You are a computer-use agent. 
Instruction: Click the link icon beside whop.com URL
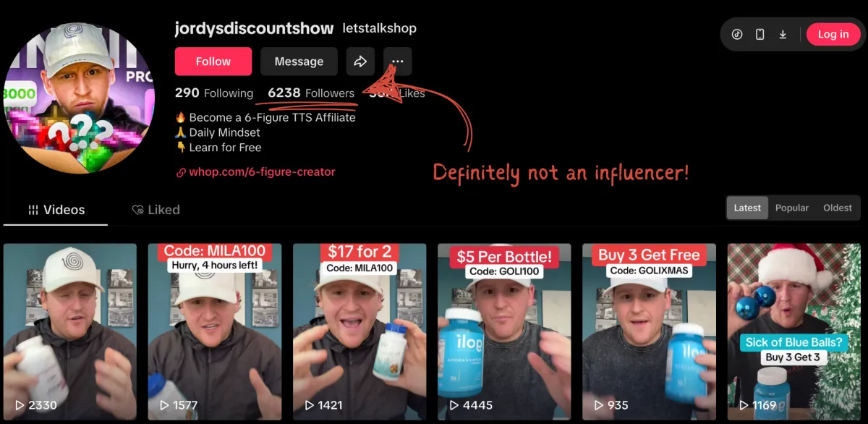click(x=181, y=172)
